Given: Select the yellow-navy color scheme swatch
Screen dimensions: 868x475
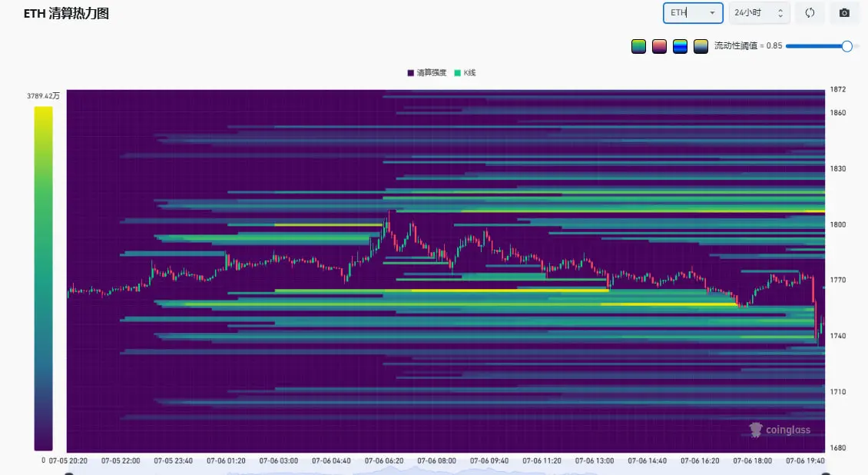Looking at the screenshot, I should [701, 46].
